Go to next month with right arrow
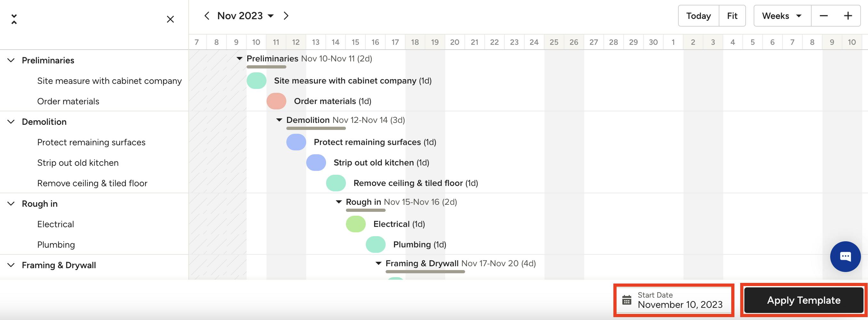This screenshot has width=868, height=320. click(286, 16)
